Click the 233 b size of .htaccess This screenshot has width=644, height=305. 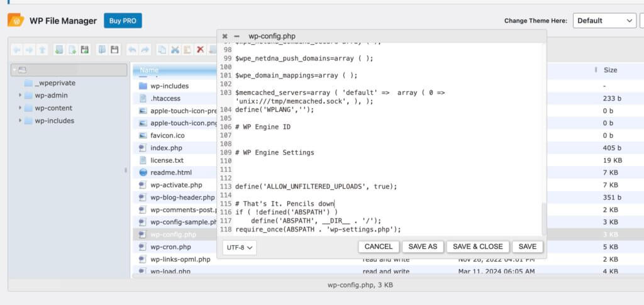coord(612,99)
